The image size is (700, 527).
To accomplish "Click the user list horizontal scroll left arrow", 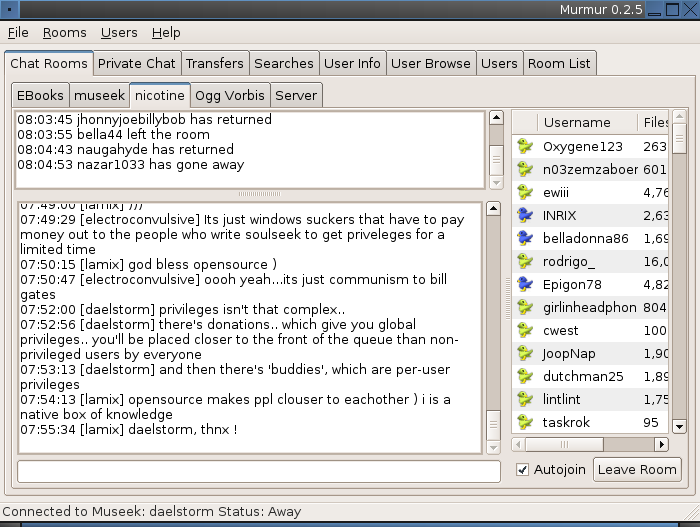I will 518,444.
